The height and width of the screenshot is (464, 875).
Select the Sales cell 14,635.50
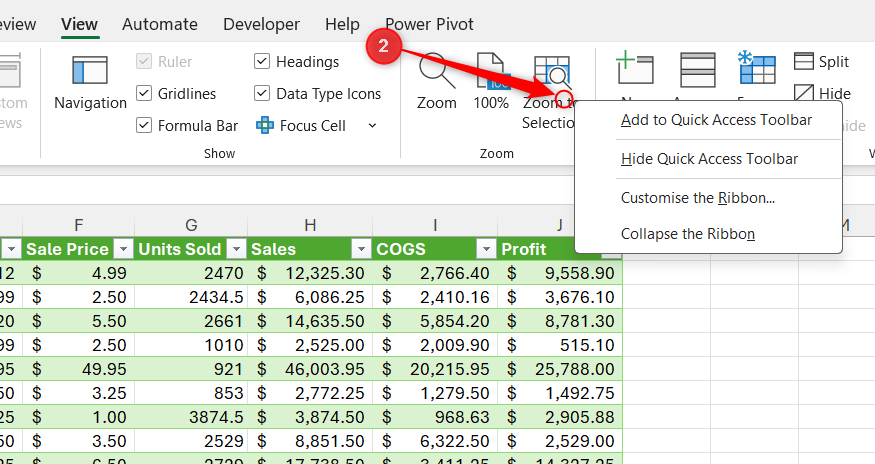[310, 321]
